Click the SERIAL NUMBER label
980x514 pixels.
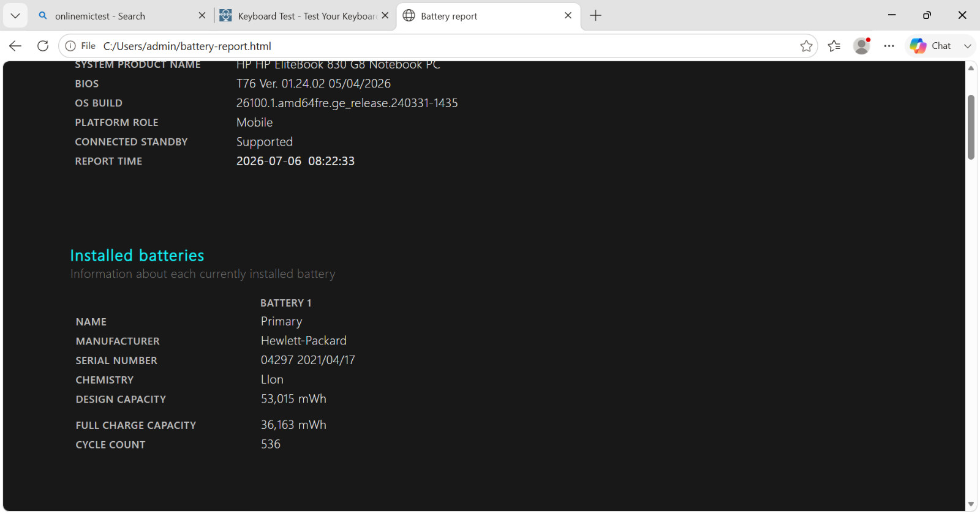(x=116, y=361)
